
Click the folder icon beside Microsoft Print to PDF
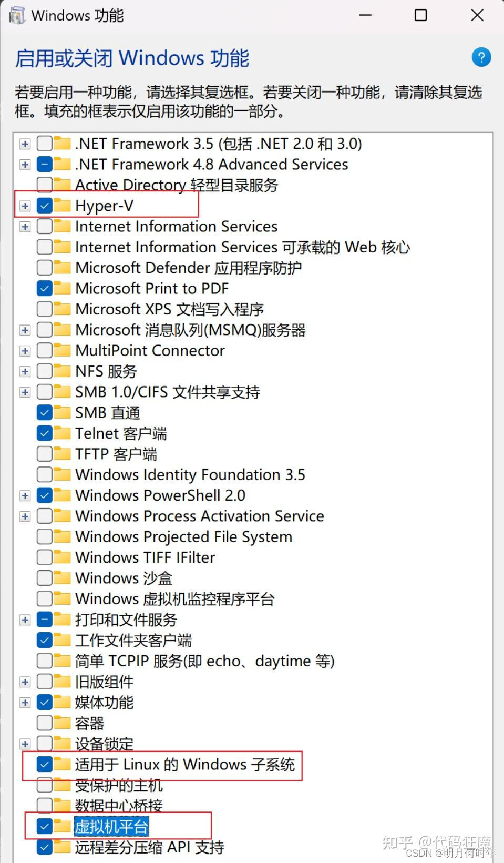(61, 288)
